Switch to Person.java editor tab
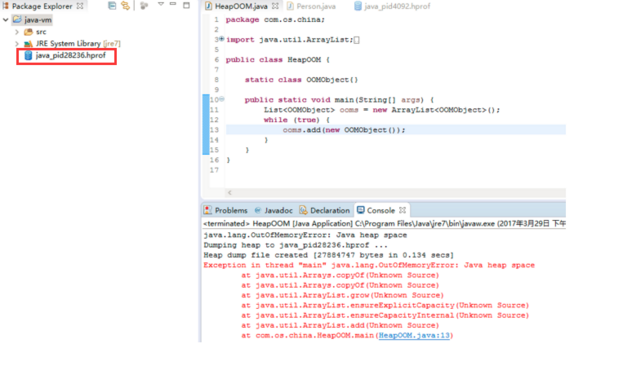Viewport: 643px width, 369px height. pyautogui.click(x=316, y=6)
